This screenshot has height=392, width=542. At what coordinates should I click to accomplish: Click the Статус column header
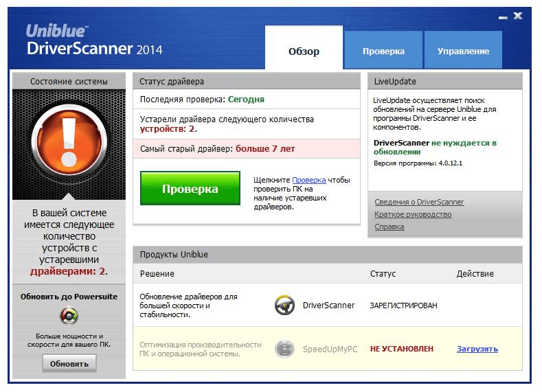[x=383, y=273]
